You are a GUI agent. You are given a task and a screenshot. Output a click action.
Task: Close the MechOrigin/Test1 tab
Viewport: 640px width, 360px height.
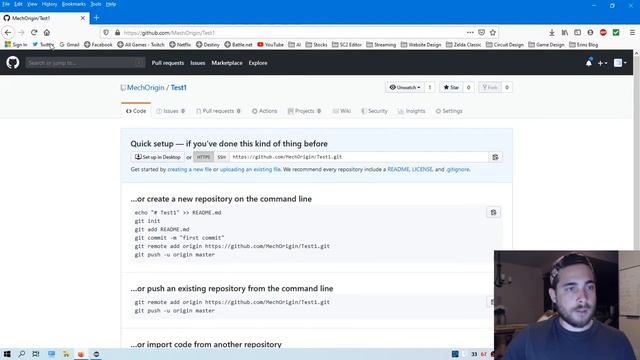click(x=83, y=18)
